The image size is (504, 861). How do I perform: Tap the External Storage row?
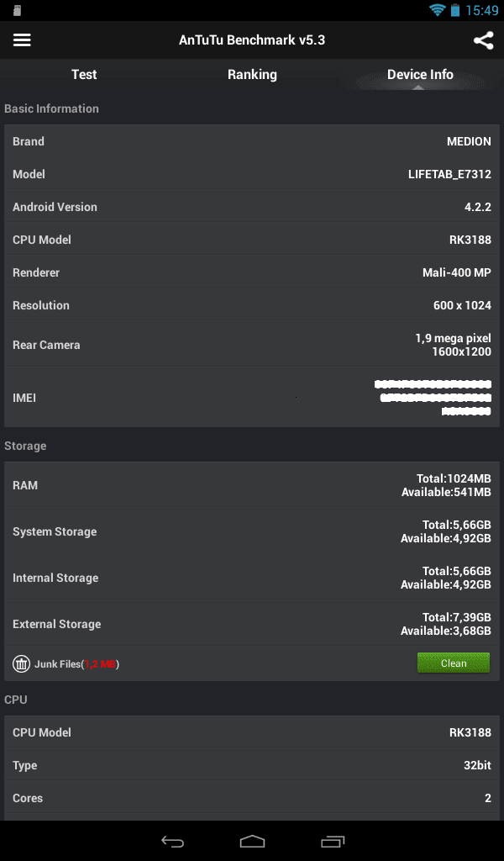[x=252, y=624]
